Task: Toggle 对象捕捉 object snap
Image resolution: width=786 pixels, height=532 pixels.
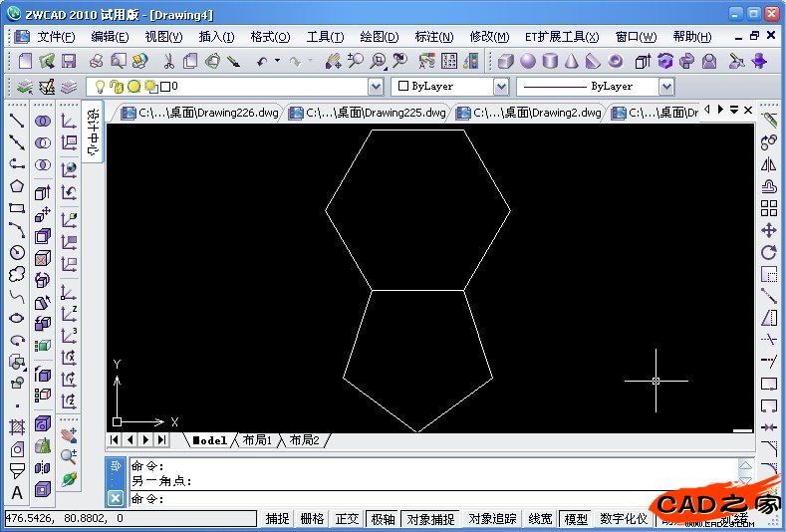Action: (430, 518)
